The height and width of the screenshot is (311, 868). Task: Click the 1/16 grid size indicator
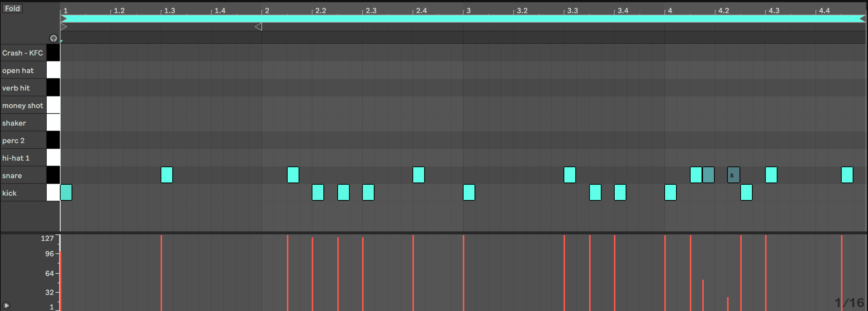click(849, 303)
